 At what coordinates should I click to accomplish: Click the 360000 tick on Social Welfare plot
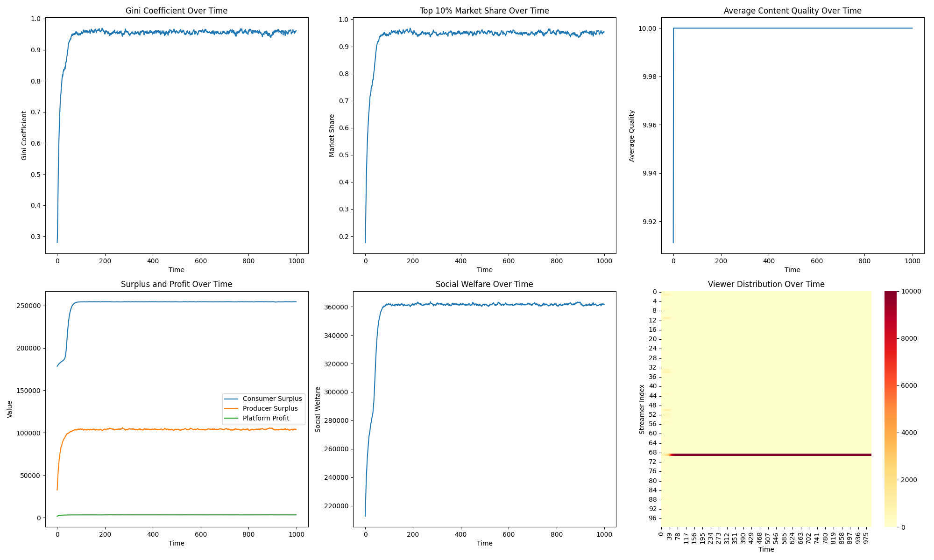336,307
